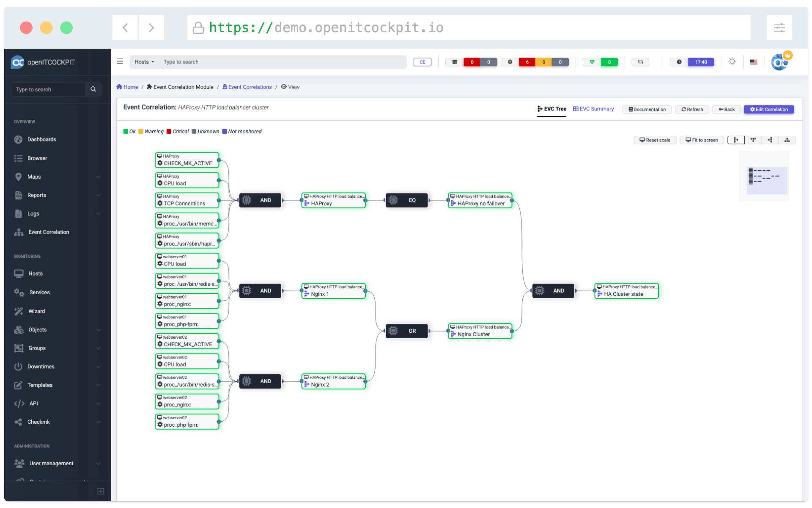The width and height of the screenshot is (812, 508).
Task: Open browser settings sliders icon
Action: pyautogui.click(x=779, y=28)
